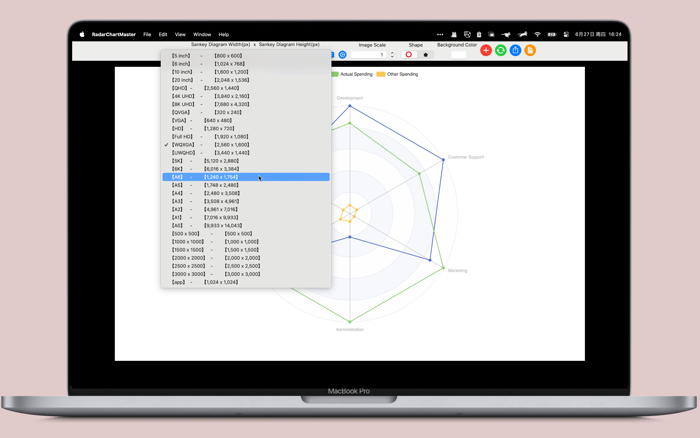700x438 pixels.
Task: Choose the 6 inch 1,024 x 768 preset
Action: 246,64
